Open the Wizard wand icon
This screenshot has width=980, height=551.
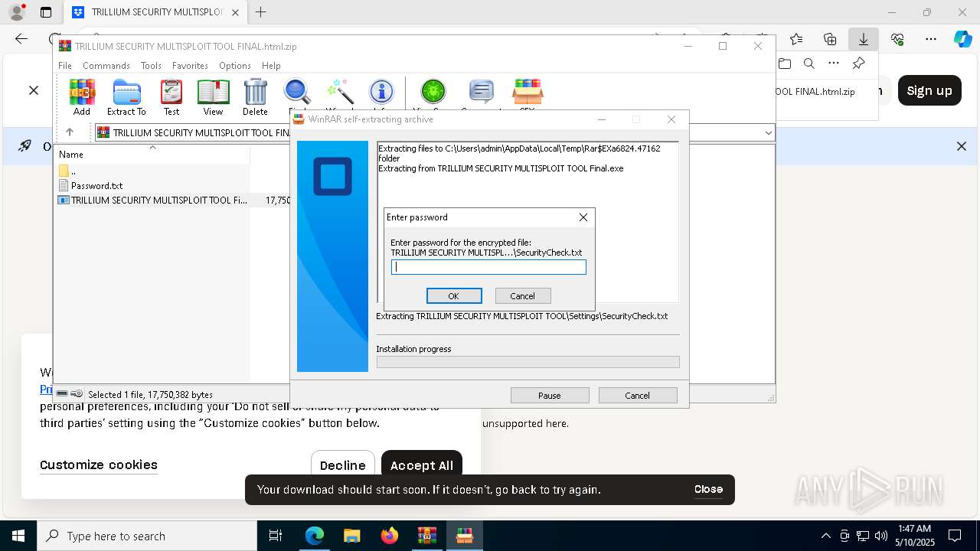[339, 93]
